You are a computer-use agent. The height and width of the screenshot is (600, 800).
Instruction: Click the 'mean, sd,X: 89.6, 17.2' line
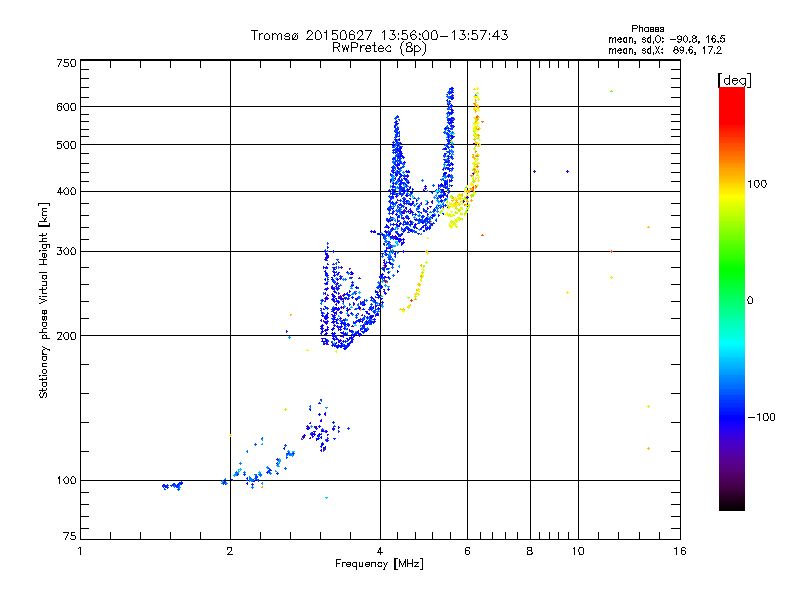665,50
